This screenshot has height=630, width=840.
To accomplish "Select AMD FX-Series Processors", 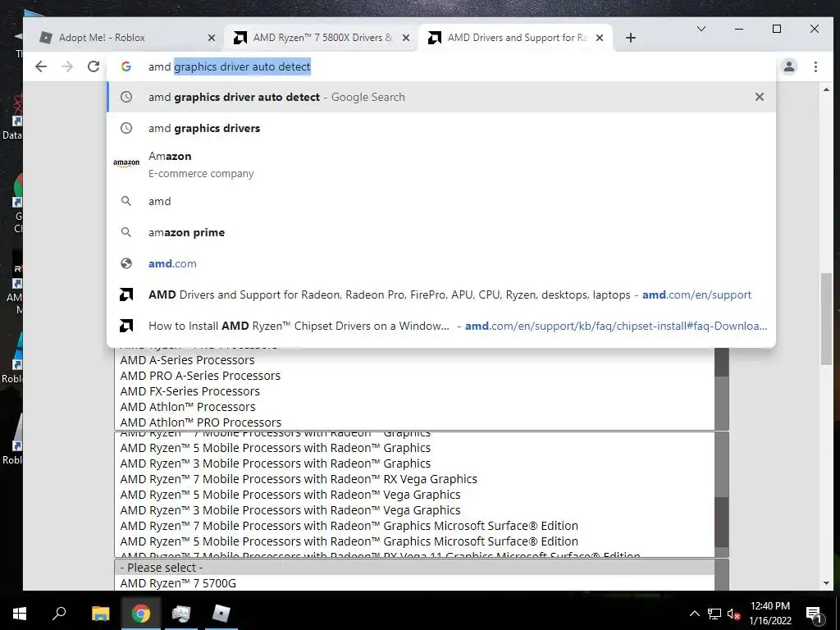I will click(414, 391).
